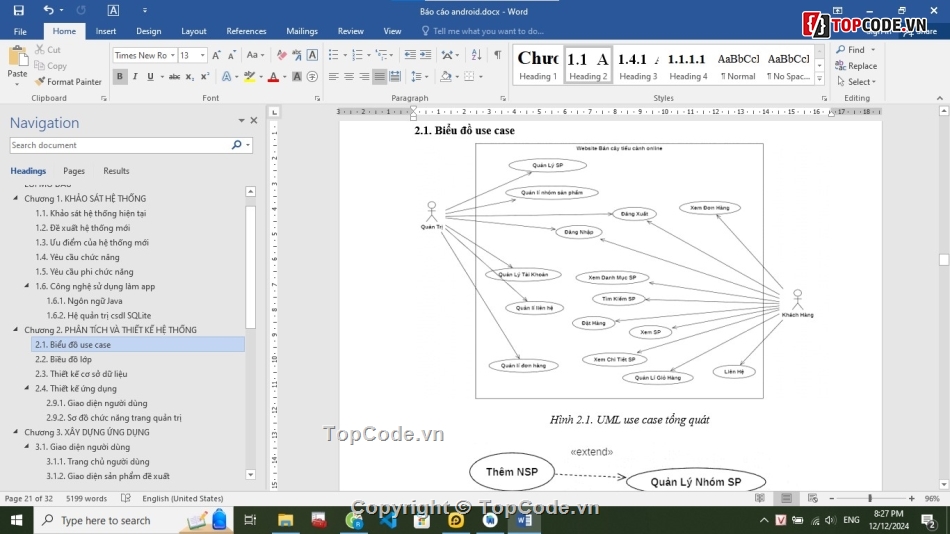Open the Change Case dropdown
Screen dimensions: 950x534
pos(255,55)
